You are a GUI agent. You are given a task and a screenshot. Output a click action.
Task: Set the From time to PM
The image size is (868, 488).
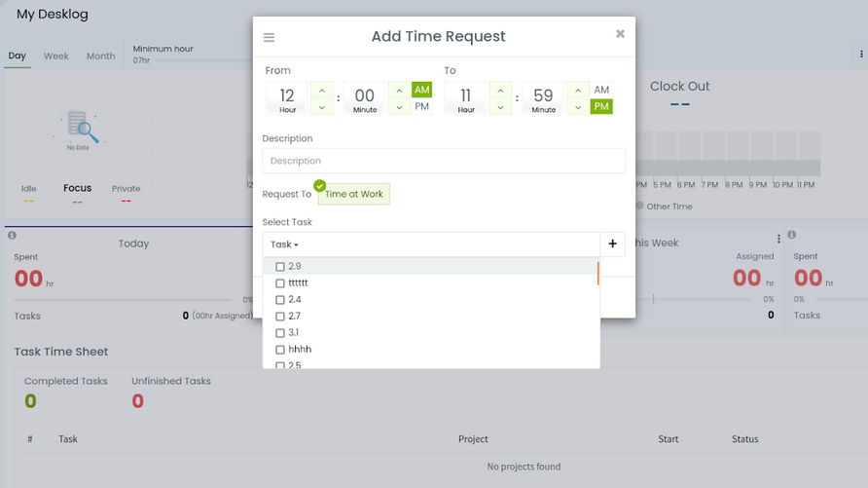421,106
